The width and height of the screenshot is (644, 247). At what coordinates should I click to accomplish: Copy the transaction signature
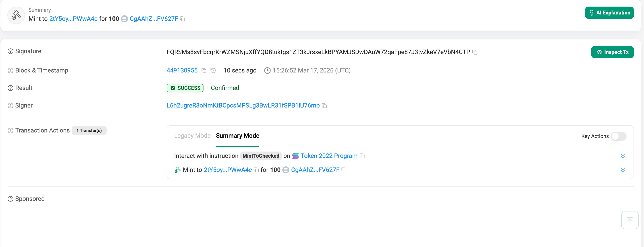point(475,52)
